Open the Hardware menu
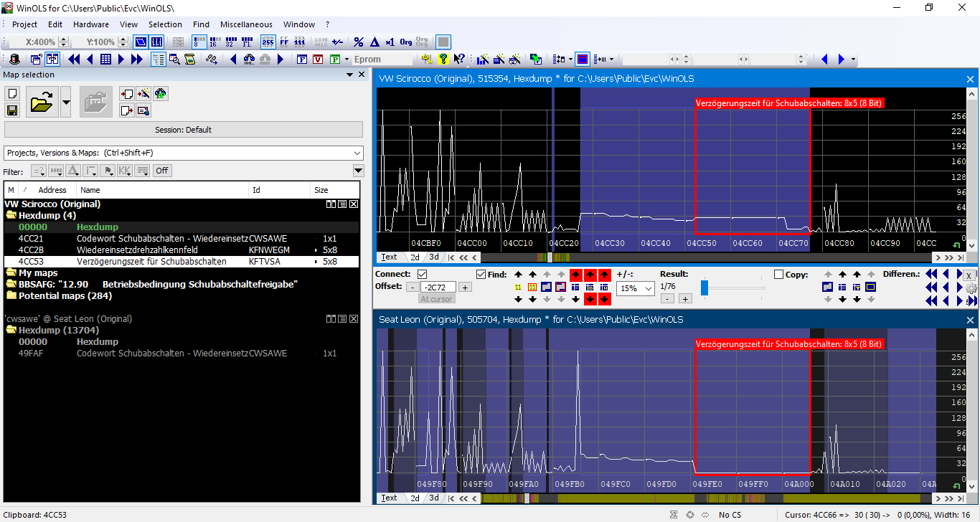This screenshot has width=980, height=522. (x=91, y=24)
